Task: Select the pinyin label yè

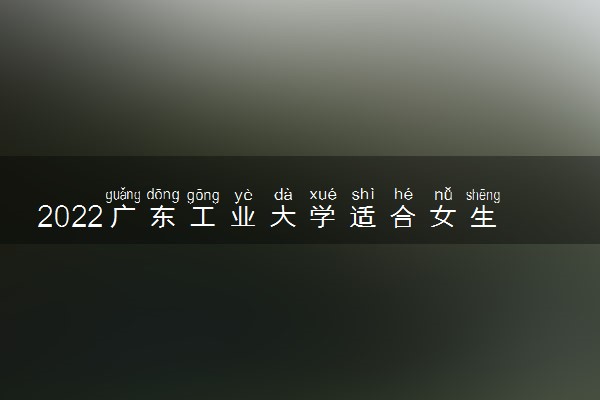Action: pyautogui.click(x=243, y=196)
